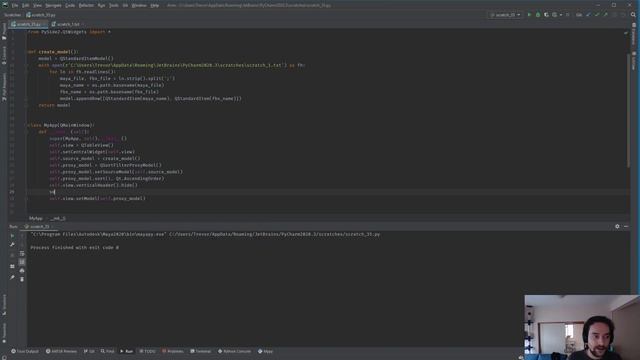Click the scratch file in navigation bar

(x=41, y=15)
